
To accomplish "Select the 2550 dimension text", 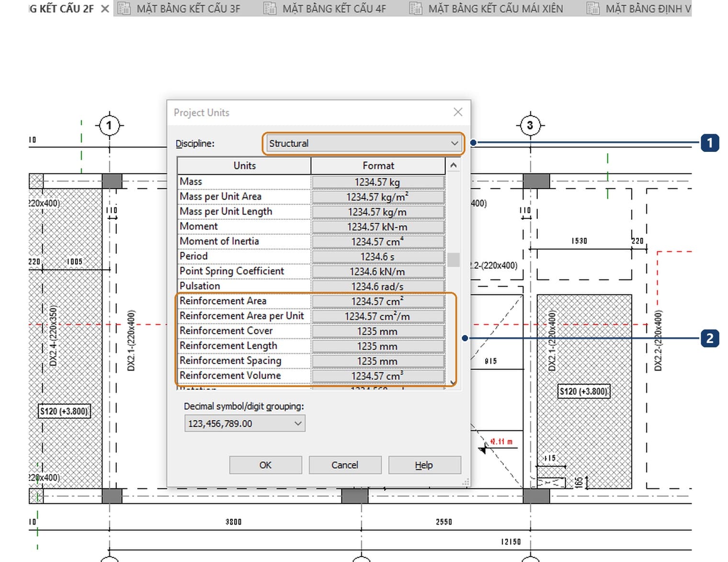I will click(444, 522).
